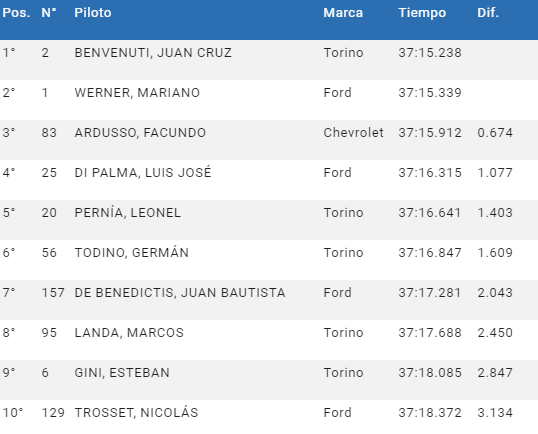Select the 3.134 difference value
Image resolution: width=538 pixels, height=434 pixels.
pyautogui.click(x=495, y=413)
